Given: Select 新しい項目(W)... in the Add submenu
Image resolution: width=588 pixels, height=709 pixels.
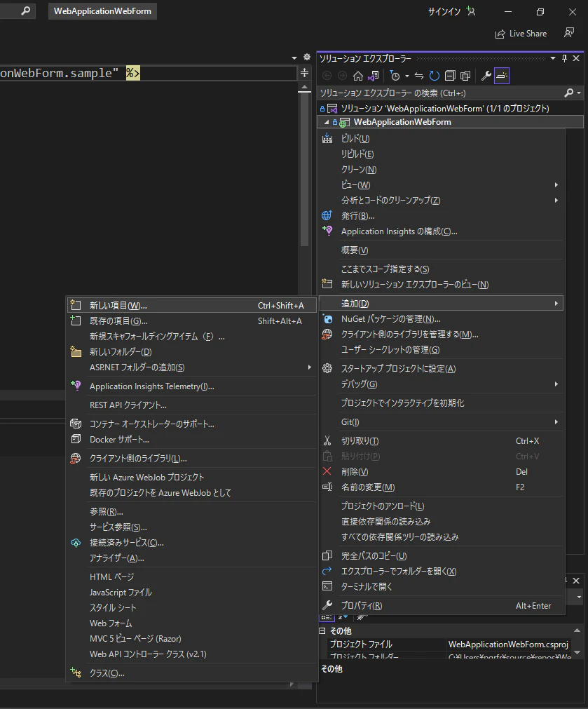Looking at the screenshot, I should [x=191, y=306].
